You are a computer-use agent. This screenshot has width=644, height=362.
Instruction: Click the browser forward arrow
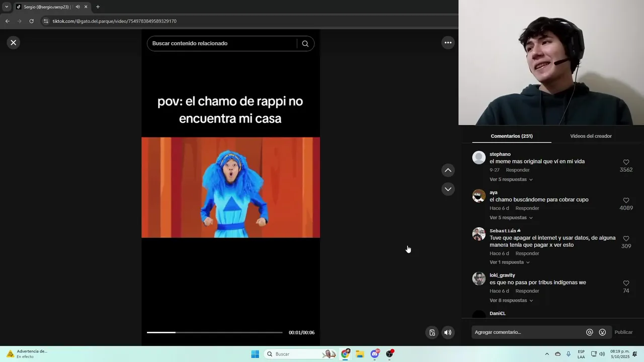20,21
